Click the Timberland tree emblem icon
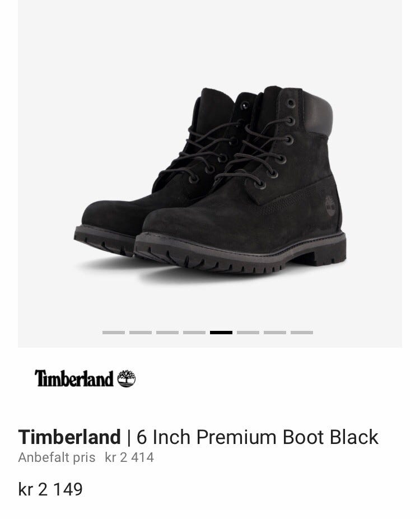The width and height of the screenshot is (420, 519). pyautogui.click(x=127, y=378)
